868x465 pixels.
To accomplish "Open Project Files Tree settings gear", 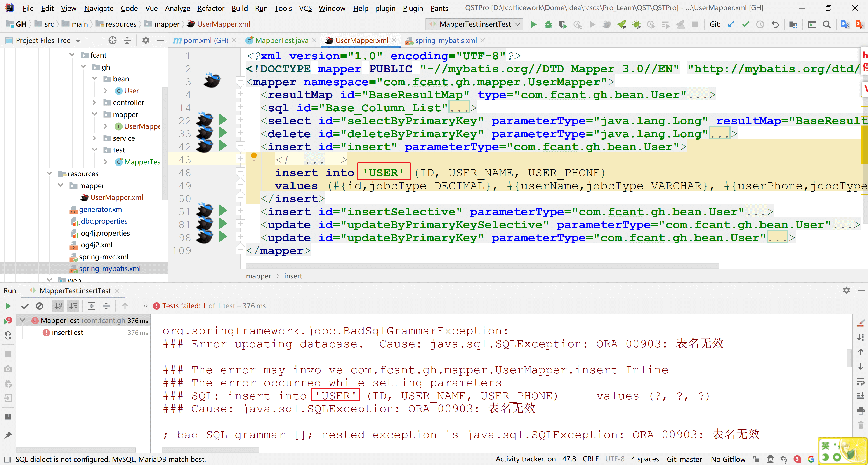I will pos(146,40).
